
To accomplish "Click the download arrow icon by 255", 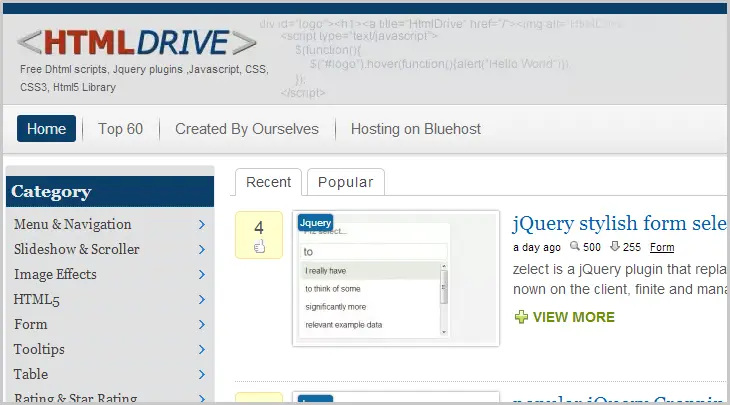I will pos(615,246).
